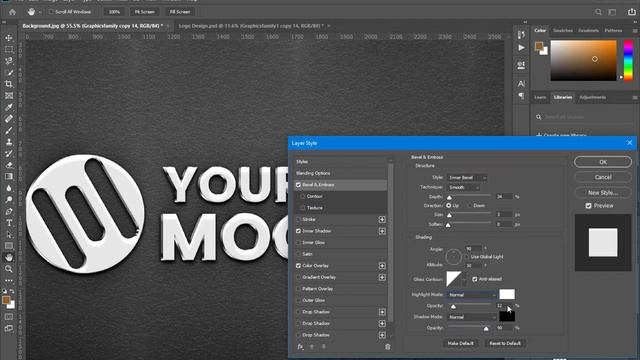This screenshot has height=360, width=640.
Task: Click the Share icon at top right
Action: 632,12
